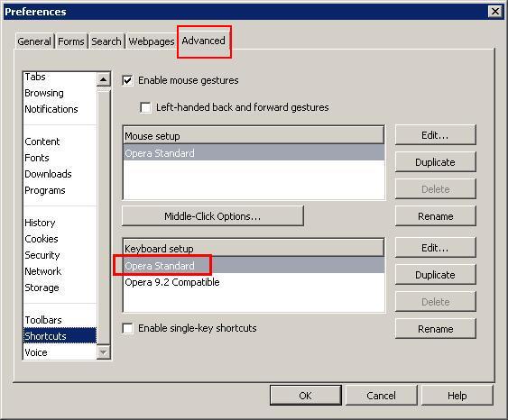Choose Opera 9.2 Compatible keyboard setup
Screen dimensions: 508x420
(254, 282)
